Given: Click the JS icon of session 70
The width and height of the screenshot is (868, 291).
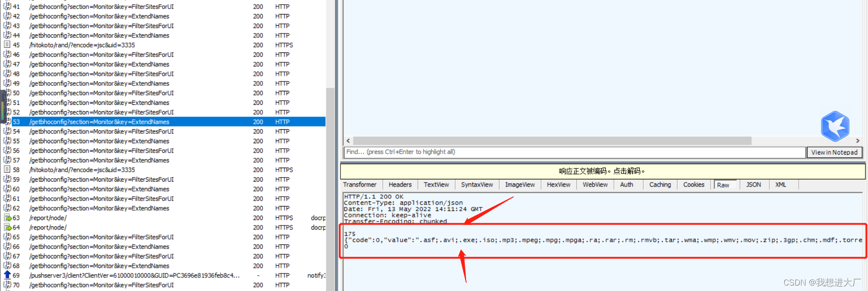Looking at the screenshot, I should pyautogui.click(x=7, y=285).
